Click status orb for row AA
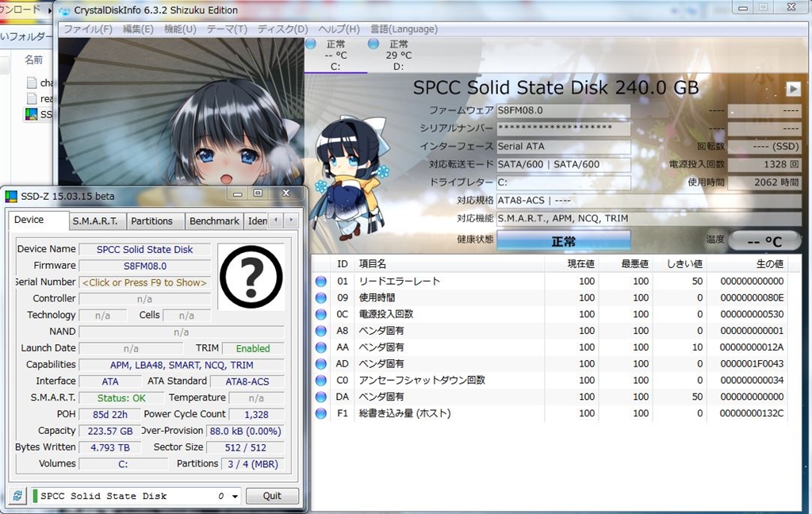 coord(321,347)
